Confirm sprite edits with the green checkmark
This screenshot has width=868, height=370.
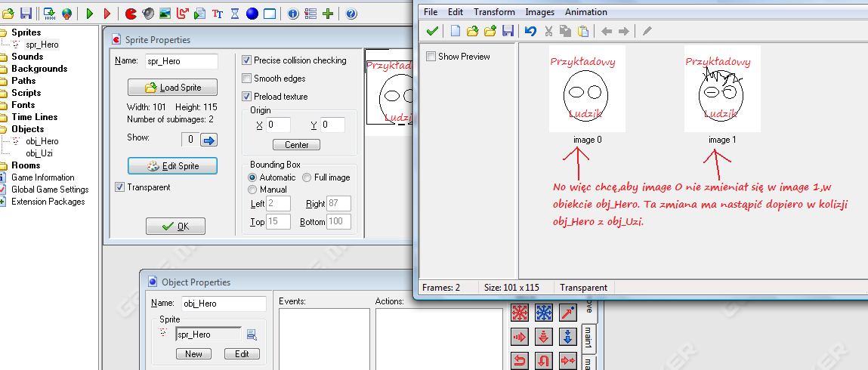[432, 31]
